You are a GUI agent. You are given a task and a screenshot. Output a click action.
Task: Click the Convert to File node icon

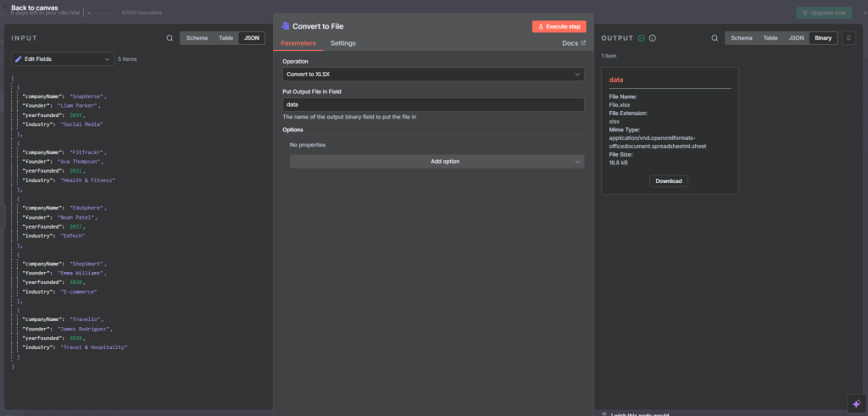[x=286, y=26]
